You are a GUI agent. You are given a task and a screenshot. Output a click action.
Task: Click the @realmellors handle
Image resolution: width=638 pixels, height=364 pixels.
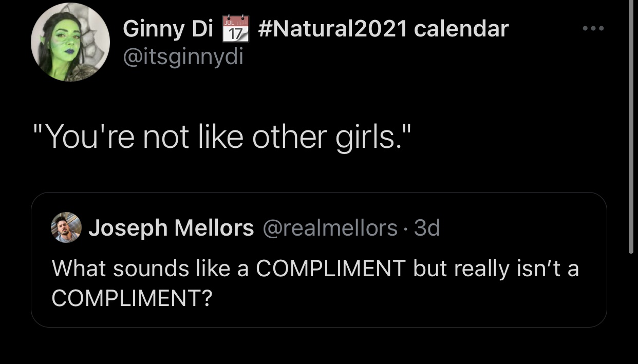pos(330,228)
